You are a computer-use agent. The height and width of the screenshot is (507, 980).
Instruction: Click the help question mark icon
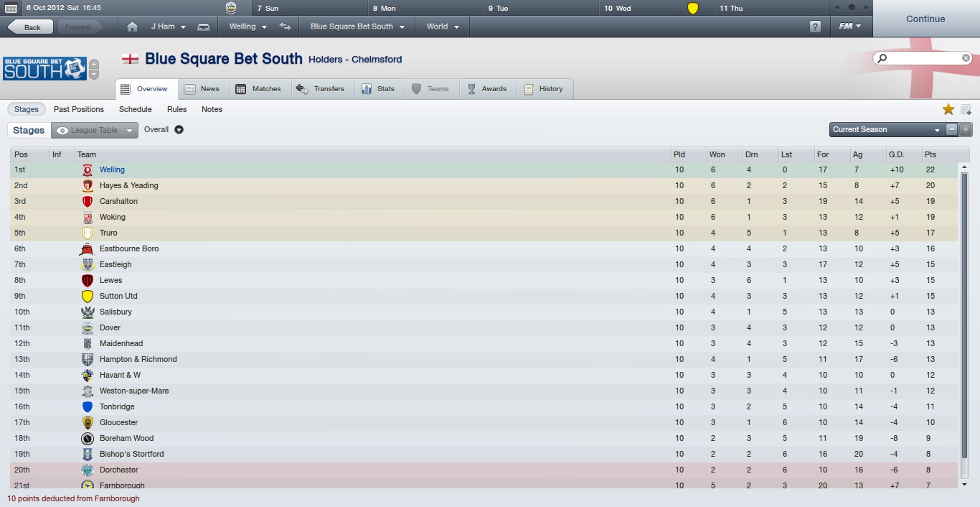pos(815,27)
